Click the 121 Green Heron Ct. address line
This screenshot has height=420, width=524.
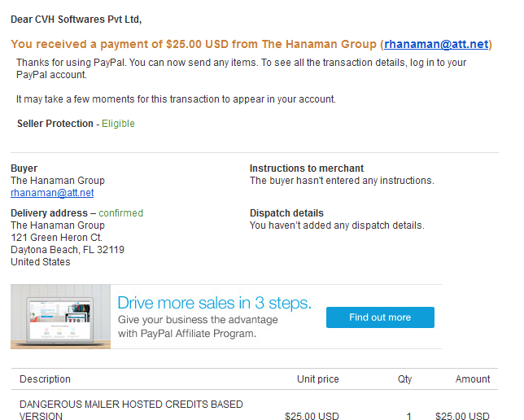tap(56, 238)
